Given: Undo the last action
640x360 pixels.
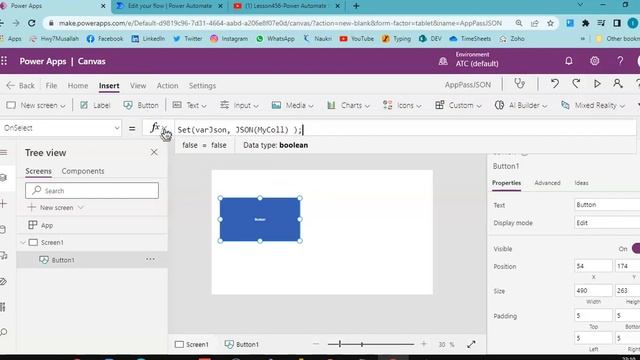Looking at the screenshot, I should (555, 84).
